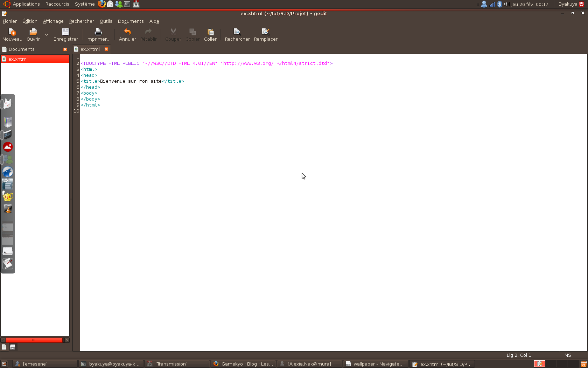Click the INS insert mode indicator

[x=567, y=355]
